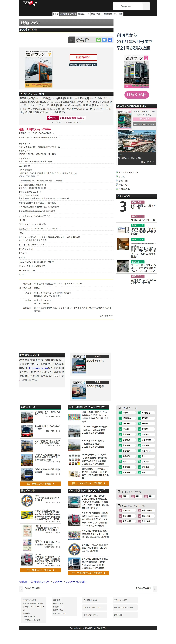Open 4月 events calendar link

click(136, 496)
